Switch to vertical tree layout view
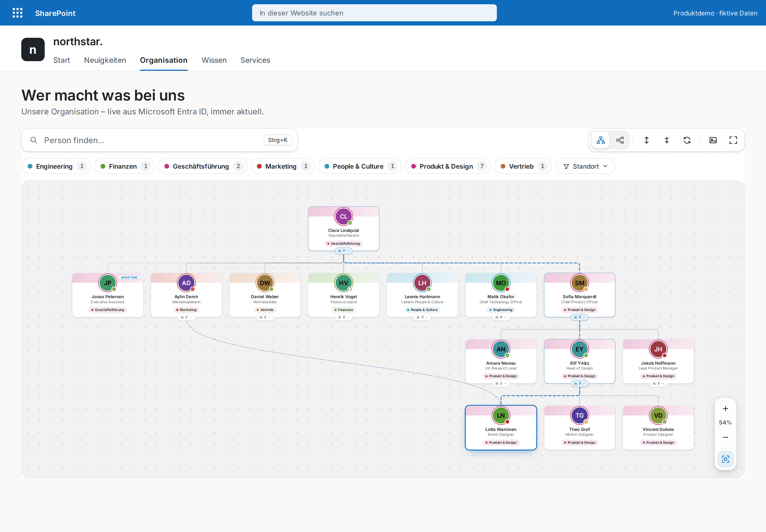This screenshot has height=532, width=766. tap(601, 140)
